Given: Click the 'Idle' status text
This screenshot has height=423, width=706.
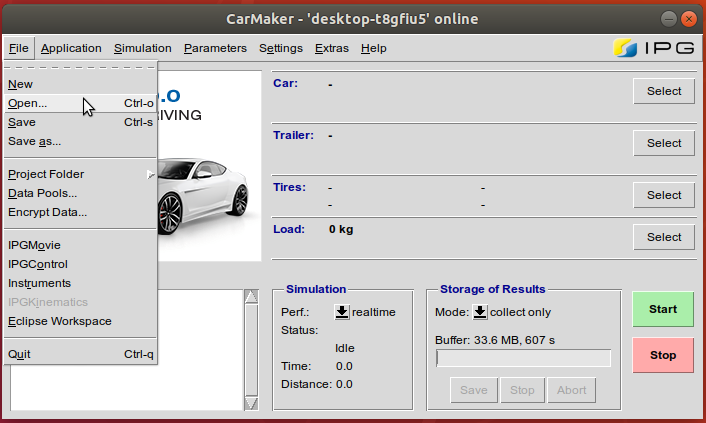Looking at the screenshot, I should 344,348.
